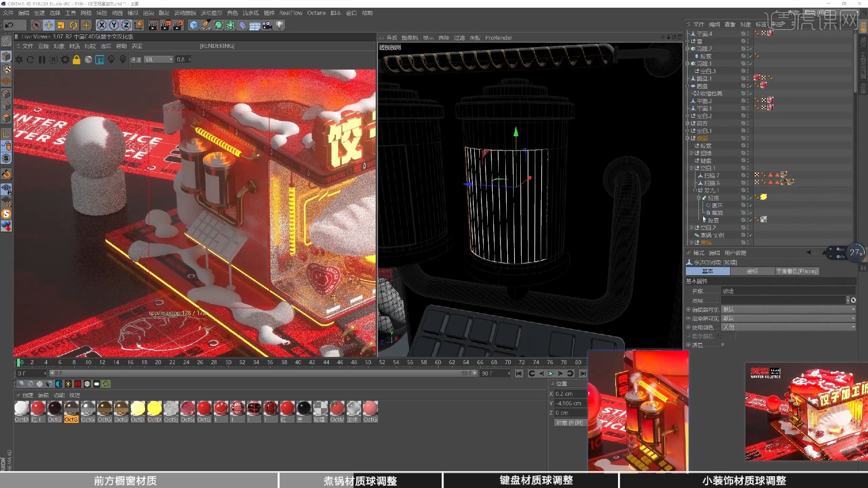The width and height of the screenshot is (868, 488).
Task: Switch to the 平滑着色(Phong) tab
Action: click(x=797, y=271)
